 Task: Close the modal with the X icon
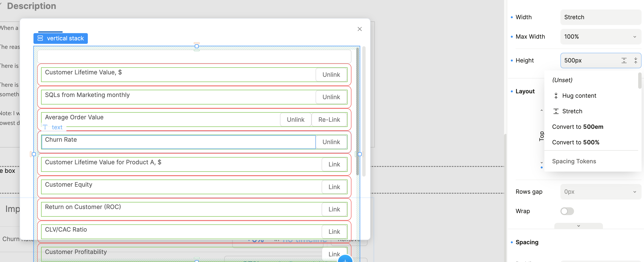click(x=359, y=29)
